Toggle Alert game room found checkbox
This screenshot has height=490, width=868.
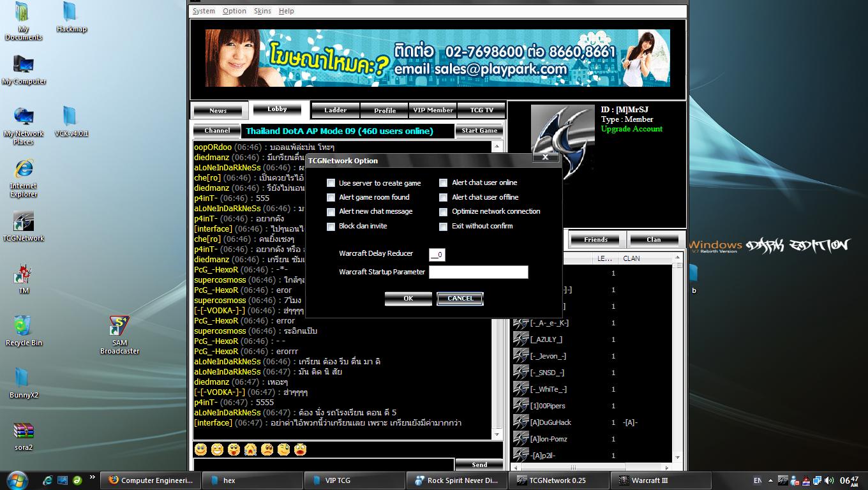[331, 198]
